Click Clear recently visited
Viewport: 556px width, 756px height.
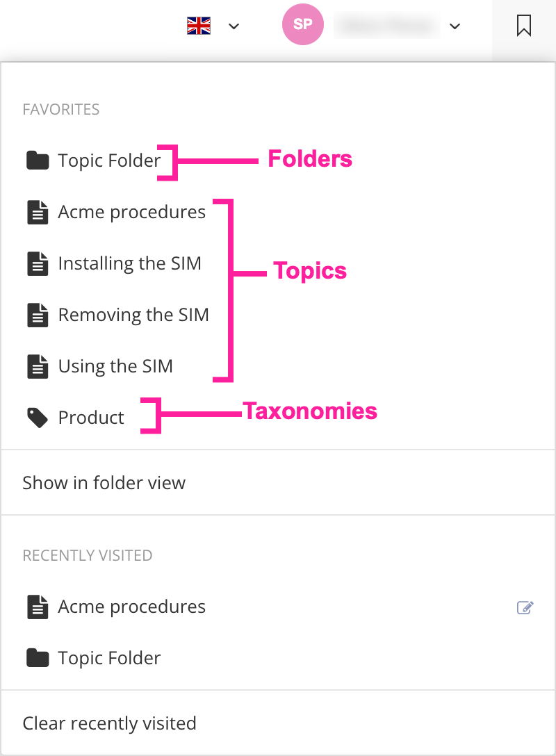tap(109, 723)
